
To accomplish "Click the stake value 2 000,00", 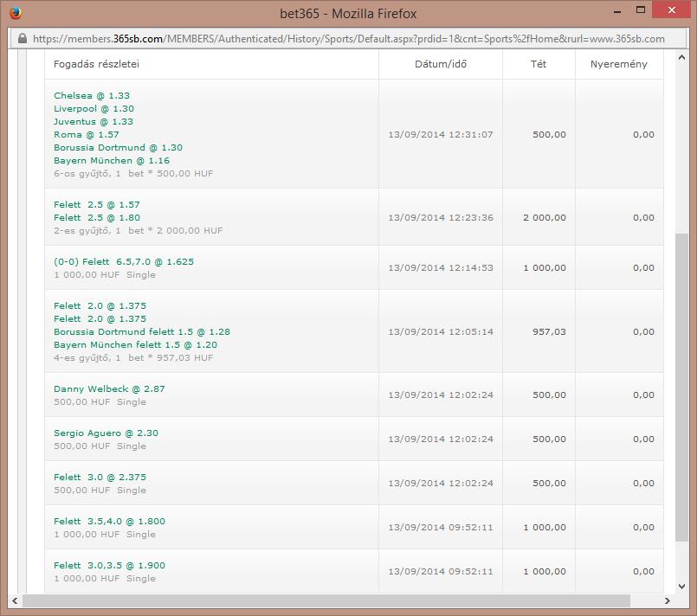I will click(x=545, y=218).
